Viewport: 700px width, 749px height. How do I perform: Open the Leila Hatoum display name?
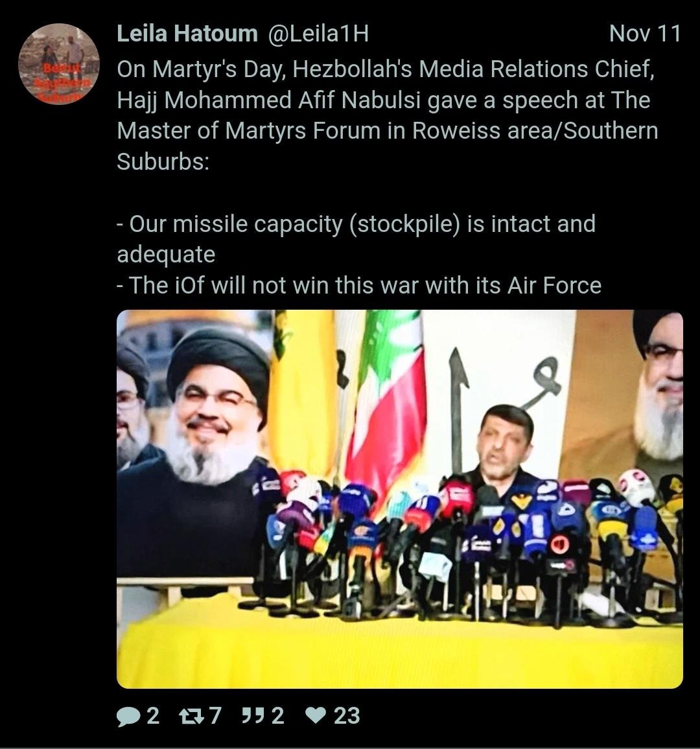(x=187, y=34)
